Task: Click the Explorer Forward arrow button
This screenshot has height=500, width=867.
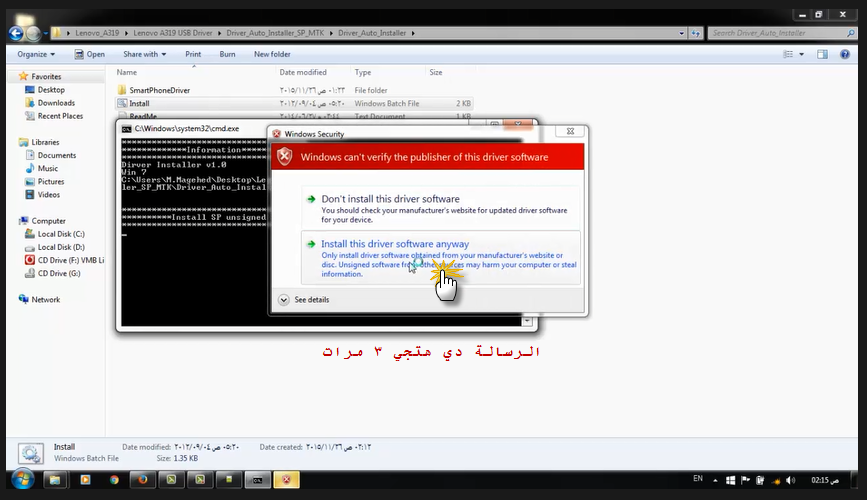Action: pyautogui.click(x=33, y=34)
